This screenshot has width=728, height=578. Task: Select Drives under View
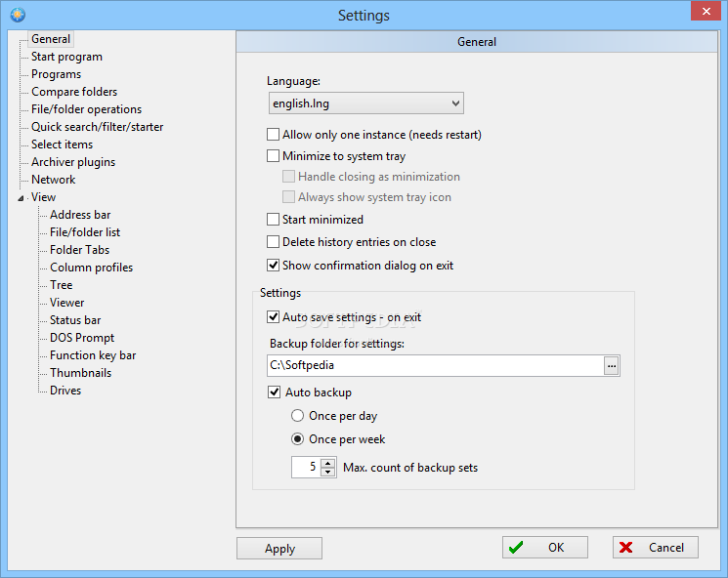coord(65,392)
